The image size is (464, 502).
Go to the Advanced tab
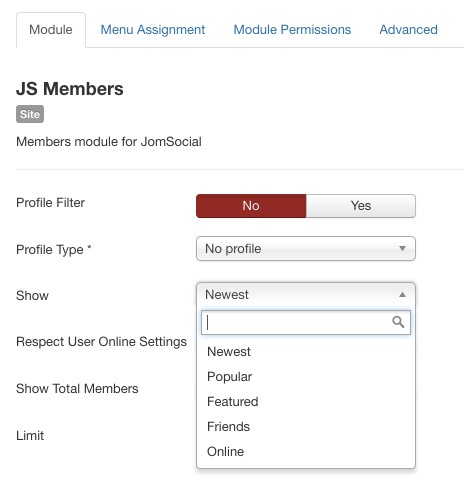(x=408, y=30)
